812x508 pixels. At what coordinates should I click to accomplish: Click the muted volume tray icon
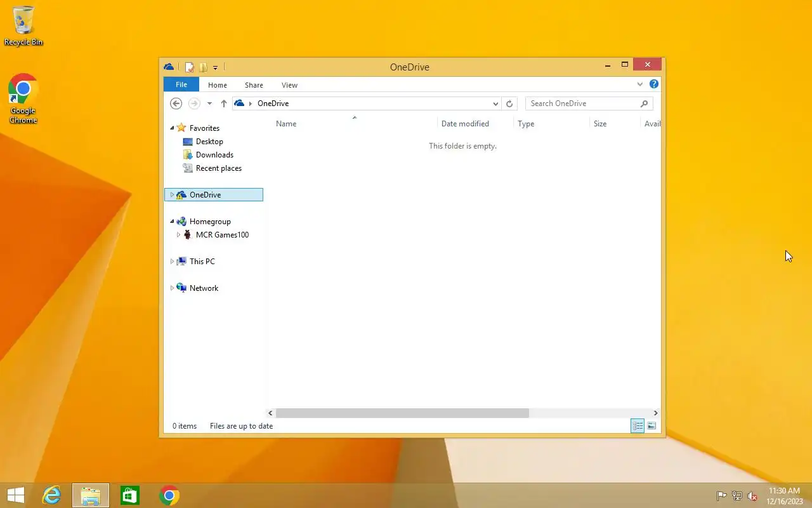coord(752,496)
